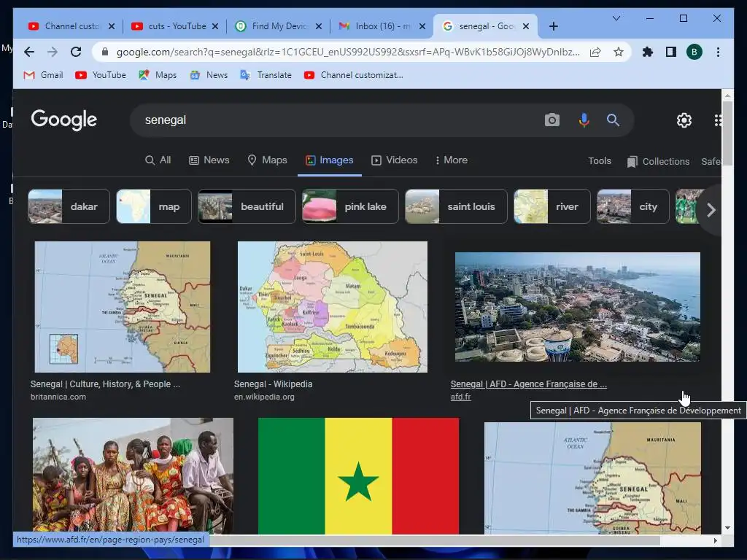Viewport: 747px width, 560px height.
Task: Open britannica.com Senegal Culture History result
Action: (x=105, y=384)
